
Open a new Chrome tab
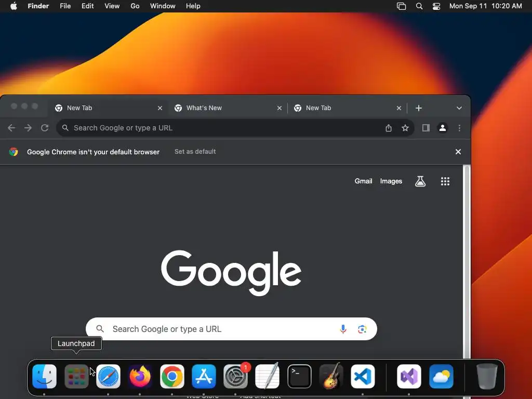click(419, 108)
